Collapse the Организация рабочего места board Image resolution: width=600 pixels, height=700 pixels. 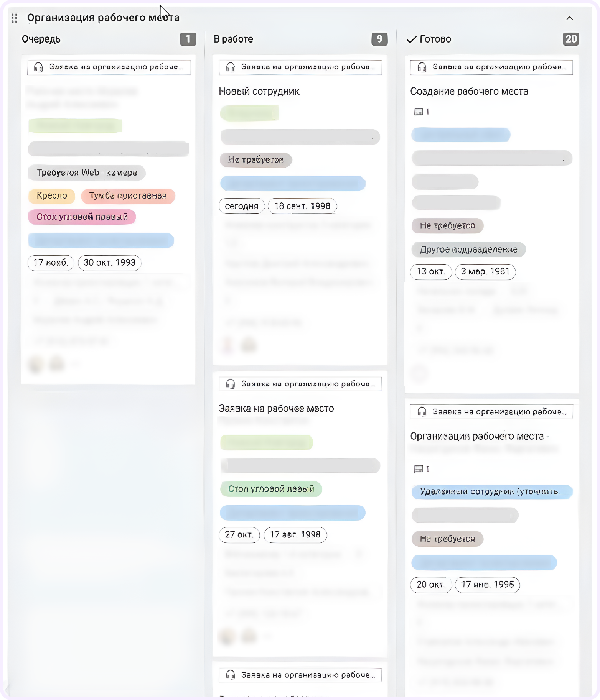pos(570,18)
